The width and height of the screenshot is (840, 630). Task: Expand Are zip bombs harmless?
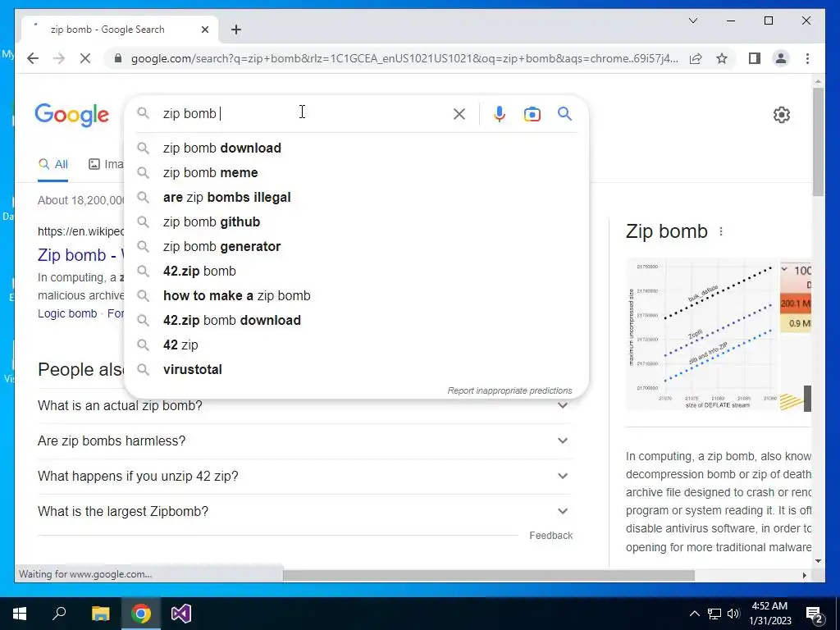pos(304,441)
